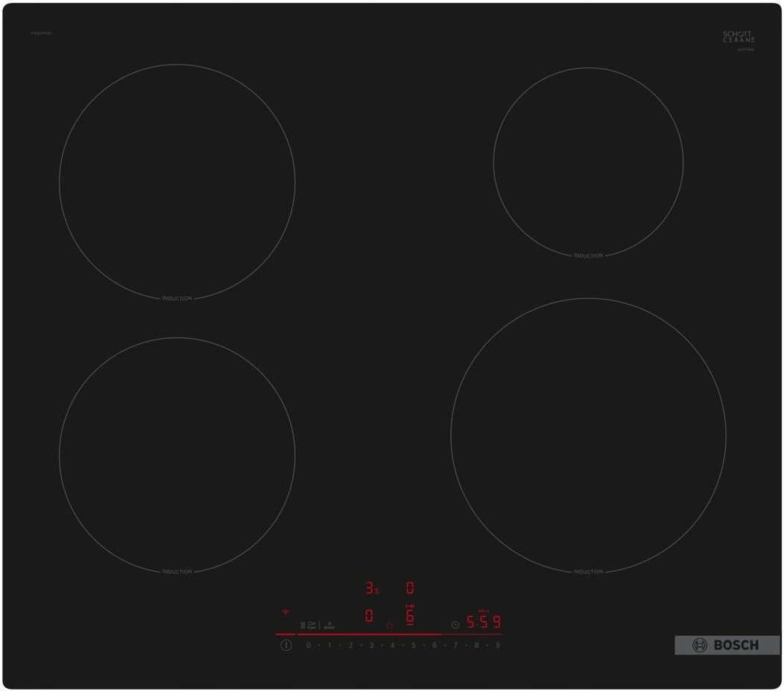Tap the red Wi-Fi Home Connect icon

[285, 612]
